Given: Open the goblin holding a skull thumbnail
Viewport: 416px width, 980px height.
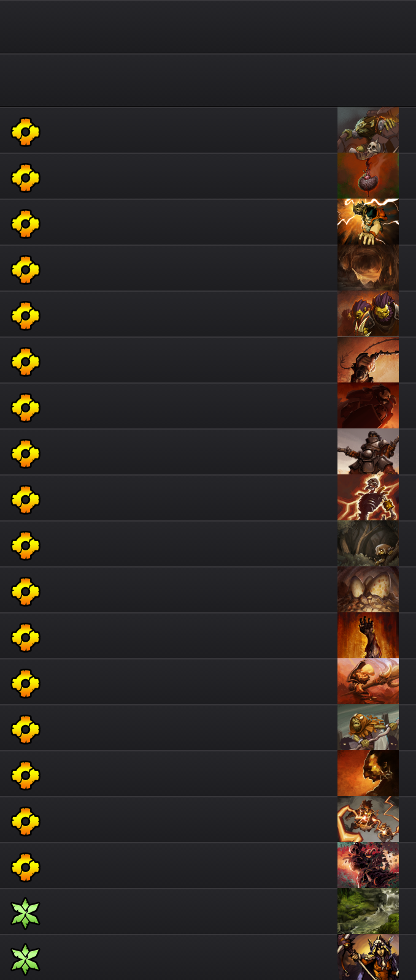Looking at the screenshot, I should [368, 130].
